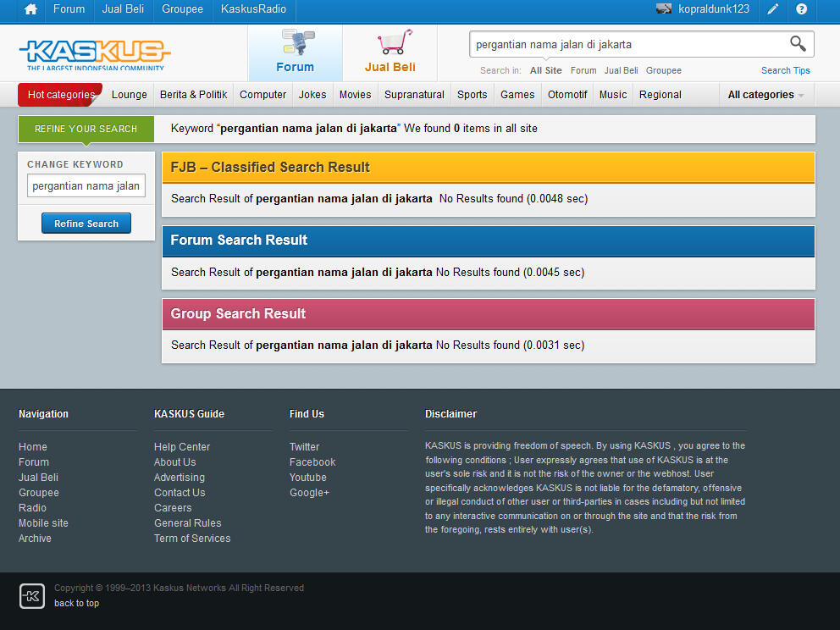The image size is (840, 630).
Task: Open KaskusRadio in the top bar
Action: pos(253,9)
